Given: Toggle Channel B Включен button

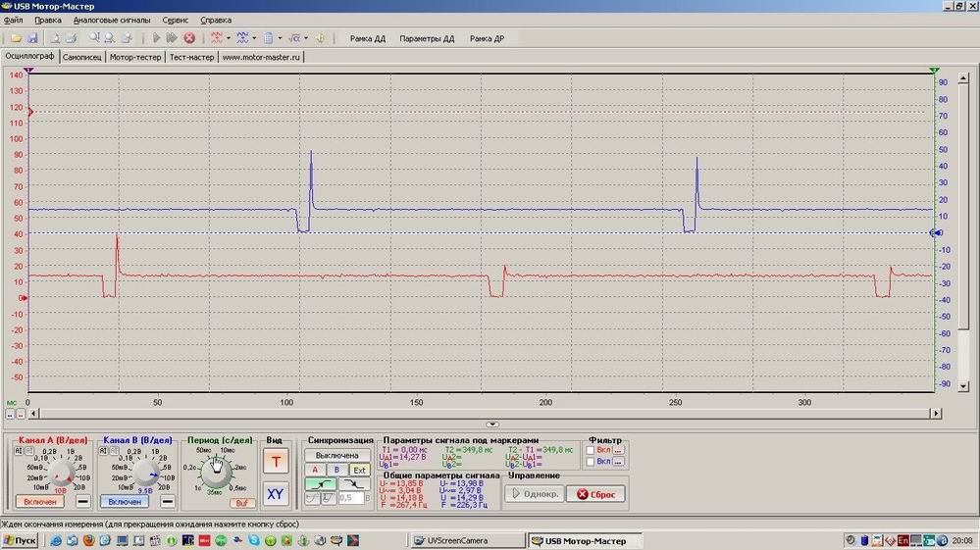Looking at the screenshot, I should pyautogui.click(x=124, y=502).
